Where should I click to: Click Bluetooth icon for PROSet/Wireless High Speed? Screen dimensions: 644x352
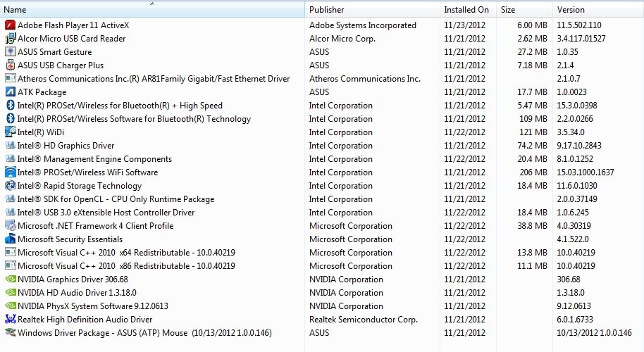click(x=11, y=106)
